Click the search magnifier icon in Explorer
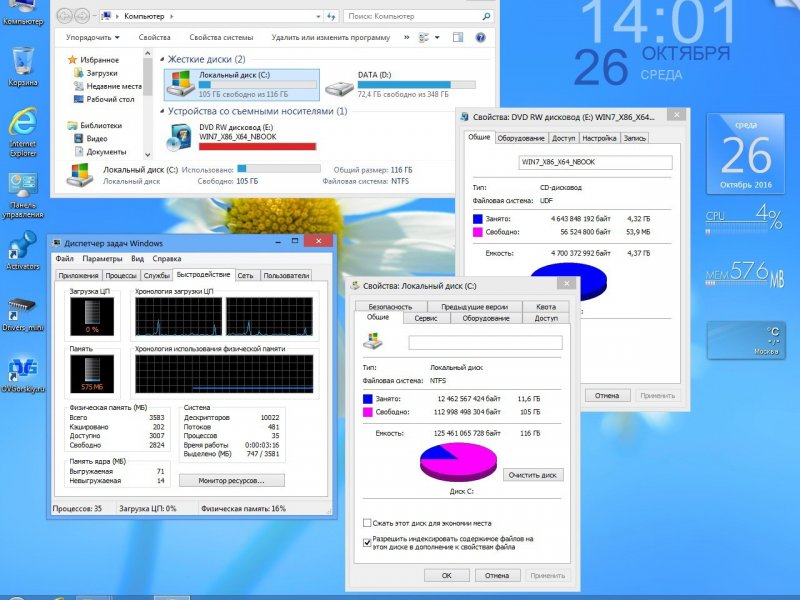Screen dimensions: 800x600 click(x=486, y=16)
